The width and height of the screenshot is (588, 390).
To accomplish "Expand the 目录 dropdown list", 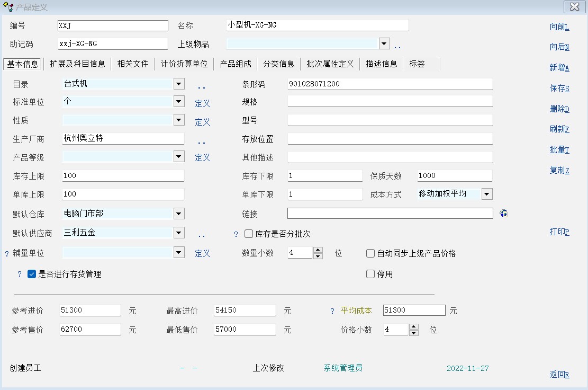I will [x=179, y=84].
